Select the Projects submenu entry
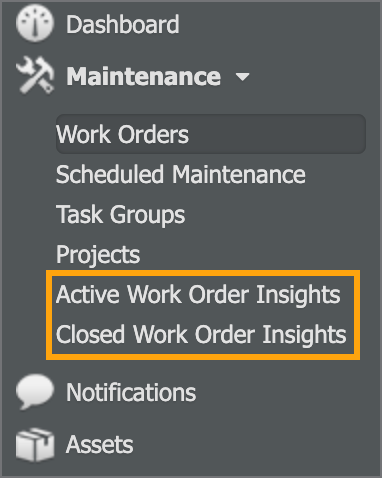Image resolution: width=382 pixels, height=478 pixels. coord(98,255)
